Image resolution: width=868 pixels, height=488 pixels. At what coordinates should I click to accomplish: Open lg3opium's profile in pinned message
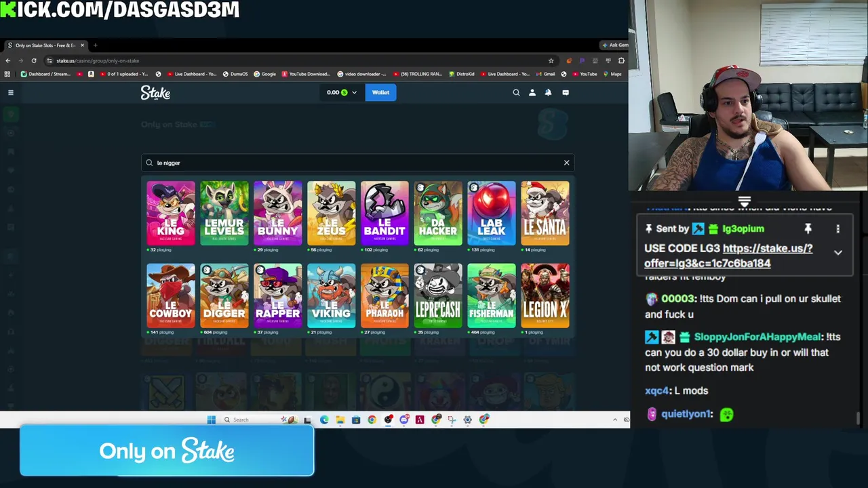pos(743,229)
